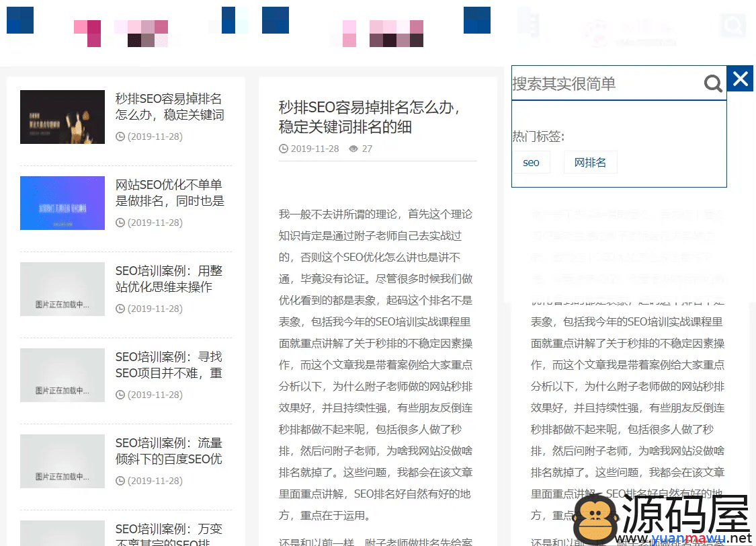Screen dimensions: 756x546
Task: Click view count 27 in article meta
Action: [367, 149]
